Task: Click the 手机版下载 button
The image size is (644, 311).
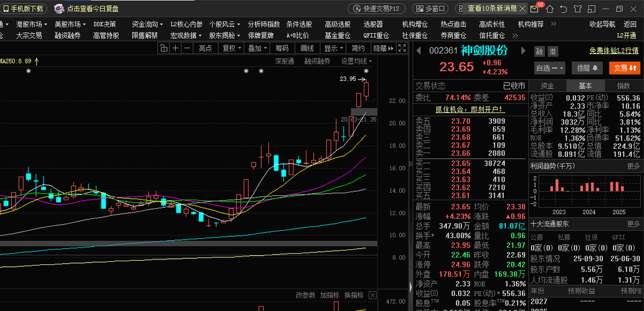Action: tap(23, 9)
